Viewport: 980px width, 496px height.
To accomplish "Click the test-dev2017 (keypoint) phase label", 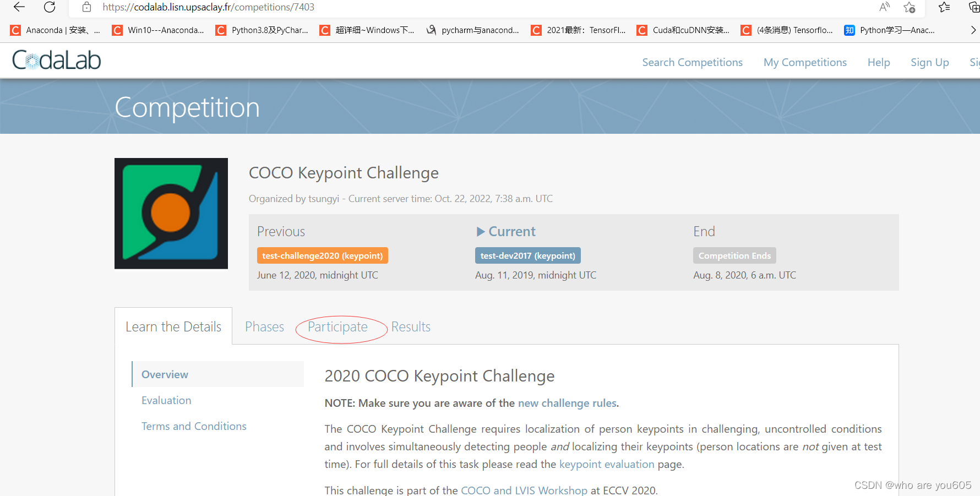I will [527, 255].
